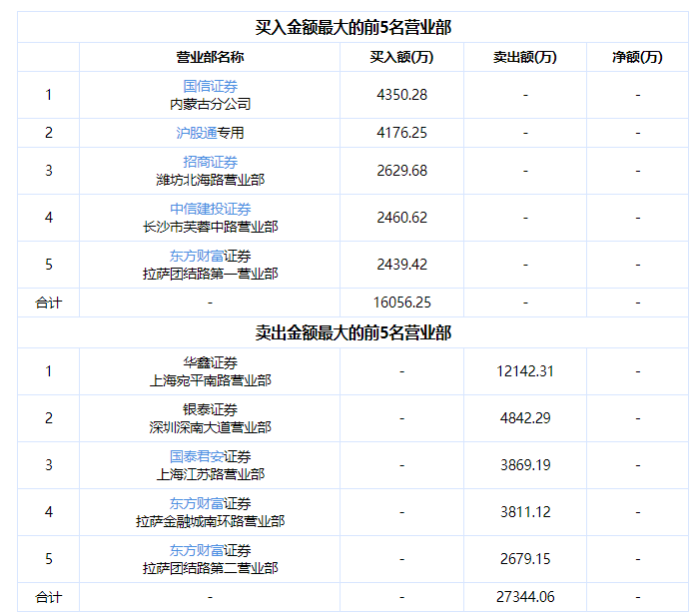Click the buy amount 4176.25

(x=401, y=133)
